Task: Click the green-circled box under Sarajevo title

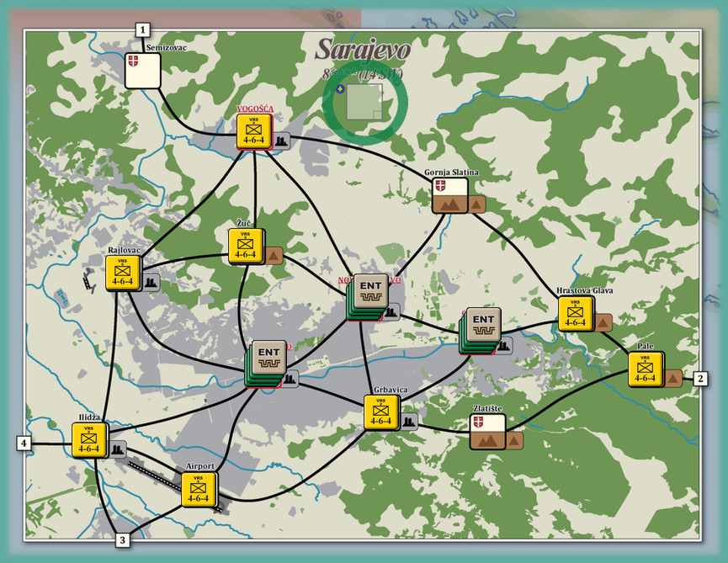Action: point(364,102)
